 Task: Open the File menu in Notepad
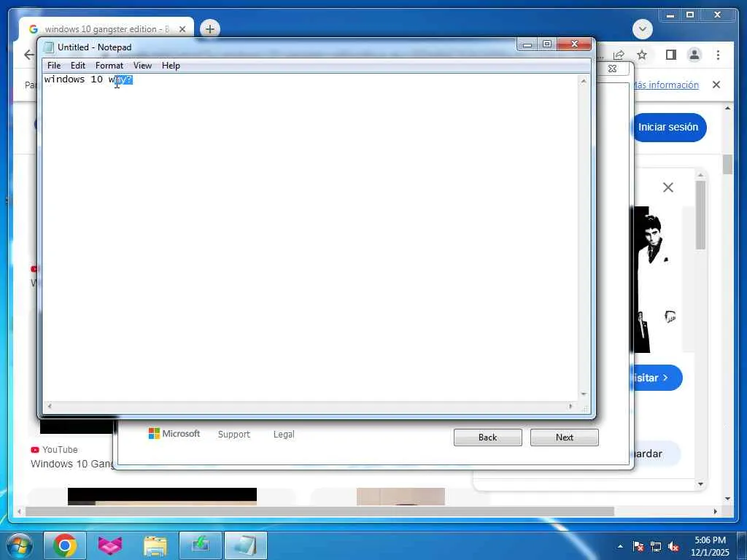(54, 66)
